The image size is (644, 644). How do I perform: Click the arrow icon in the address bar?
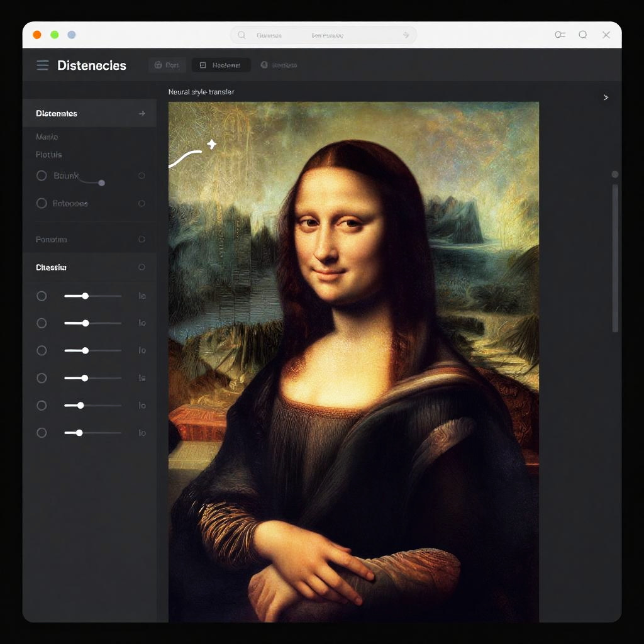[x=406, y=35]
